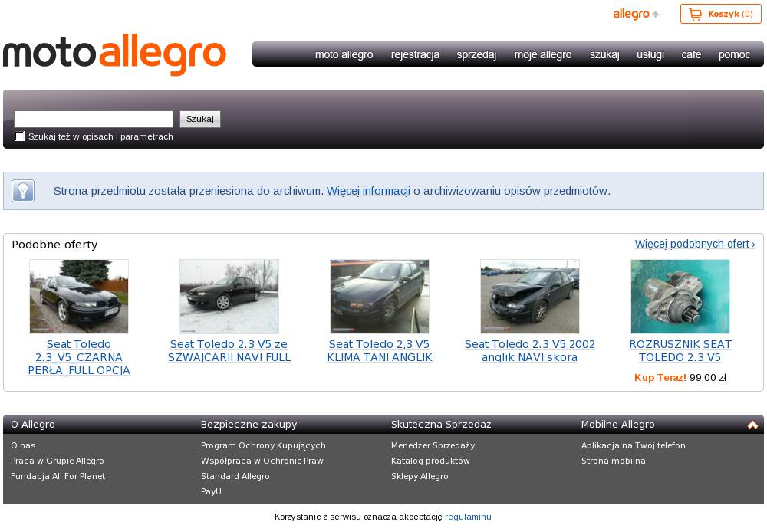Collapse footer using the orange arrow icon
The width and height of the screenshot is (767, 532).
click(752, 425)
